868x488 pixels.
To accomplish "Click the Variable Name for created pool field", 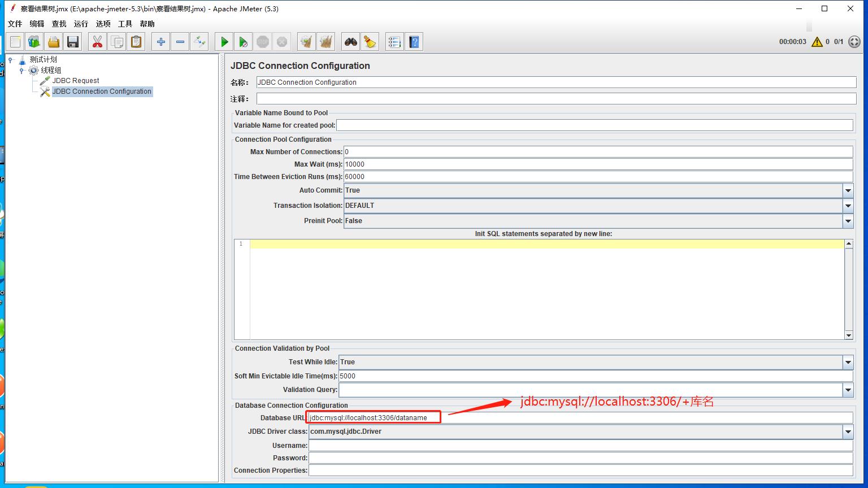I will 594,125.
